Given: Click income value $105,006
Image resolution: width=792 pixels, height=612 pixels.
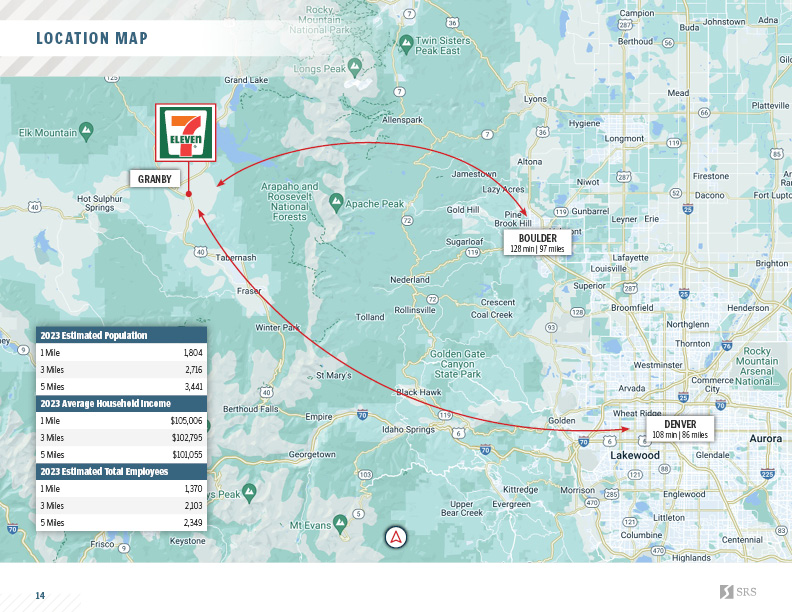Looking at the screenshot, I should 186,421.
